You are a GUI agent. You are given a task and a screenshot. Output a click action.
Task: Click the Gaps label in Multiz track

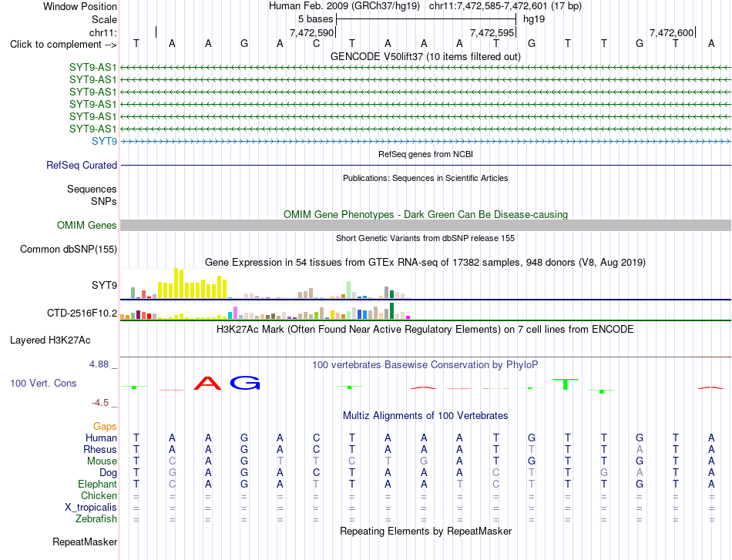click(x=105, y=426)
